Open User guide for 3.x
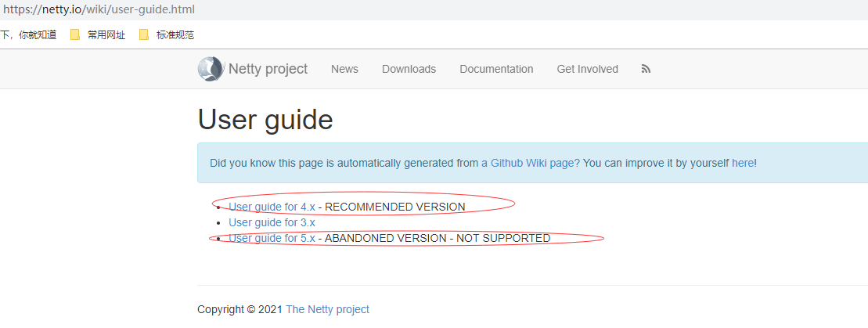The image size is (868, 328). (272, 222)
